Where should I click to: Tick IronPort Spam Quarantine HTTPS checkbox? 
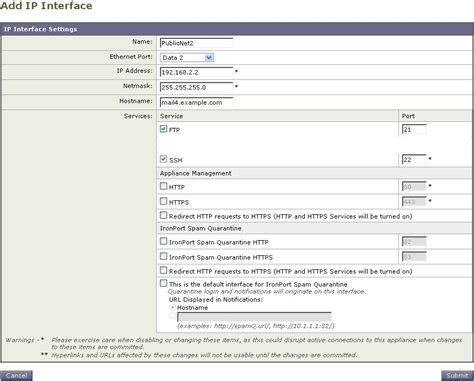click(163, 256)
